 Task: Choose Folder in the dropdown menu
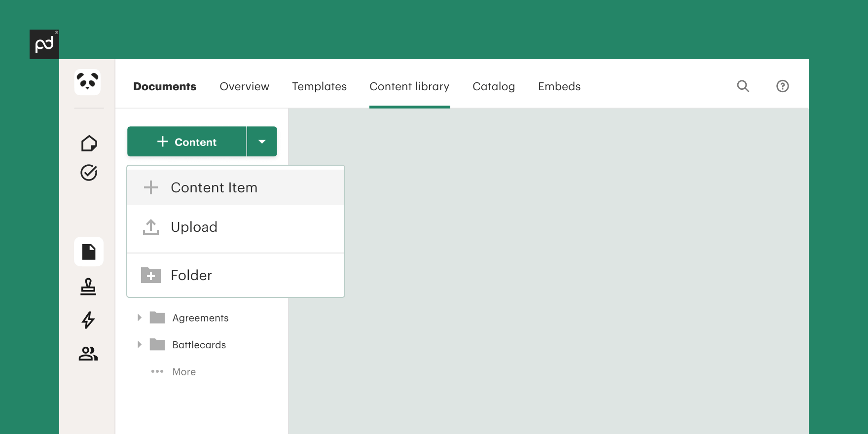(x=191, y=275)
